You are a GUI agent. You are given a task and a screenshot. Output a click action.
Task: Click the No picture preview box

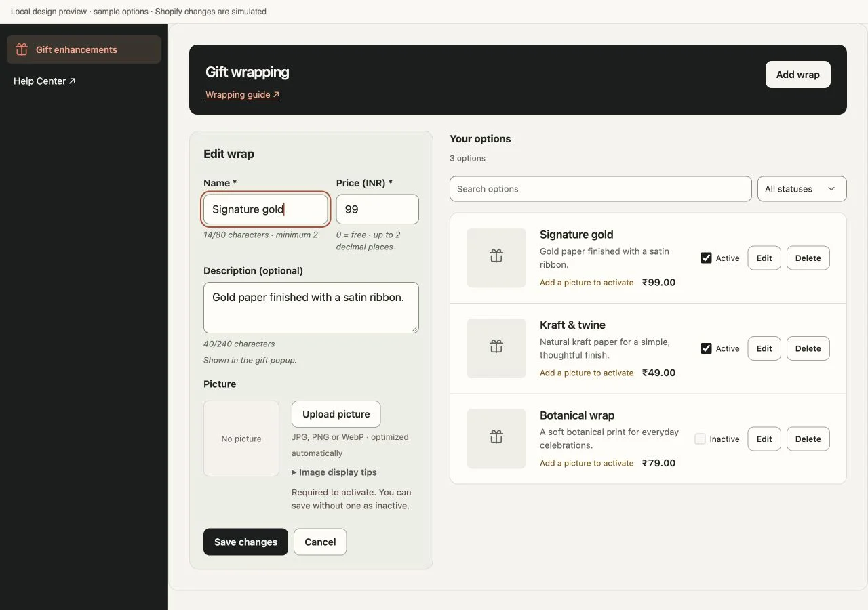pyautogui.click(x=241, y=439)
